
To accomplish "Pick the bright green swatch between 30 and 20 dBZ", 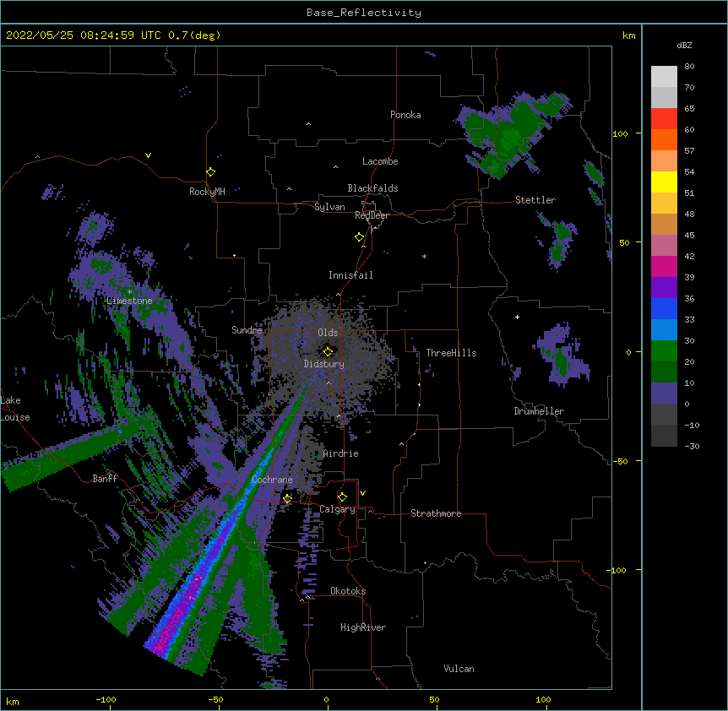I will click(664, 351).
